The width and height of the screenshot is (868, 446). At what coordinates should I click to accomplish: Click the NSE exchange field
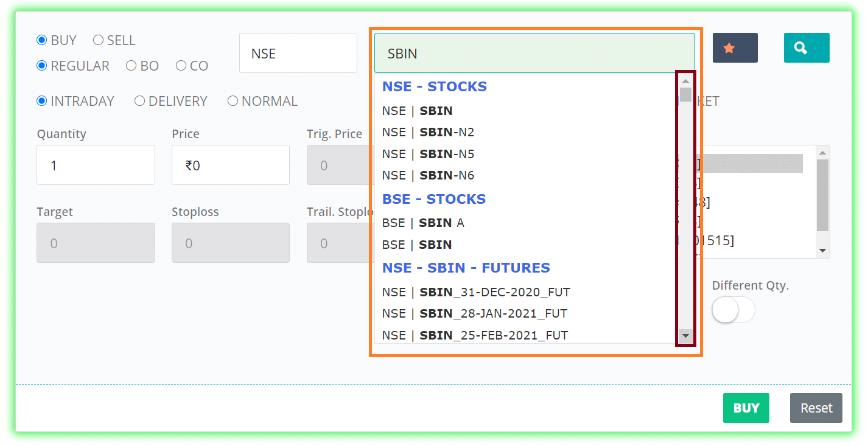click(x=298, y=53)
